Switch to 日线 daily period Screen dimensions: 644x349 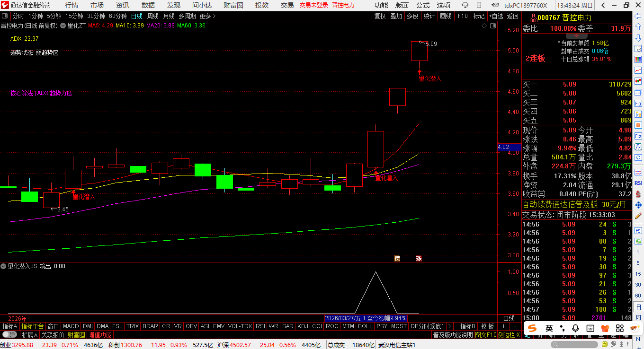(x=136, y=16)
